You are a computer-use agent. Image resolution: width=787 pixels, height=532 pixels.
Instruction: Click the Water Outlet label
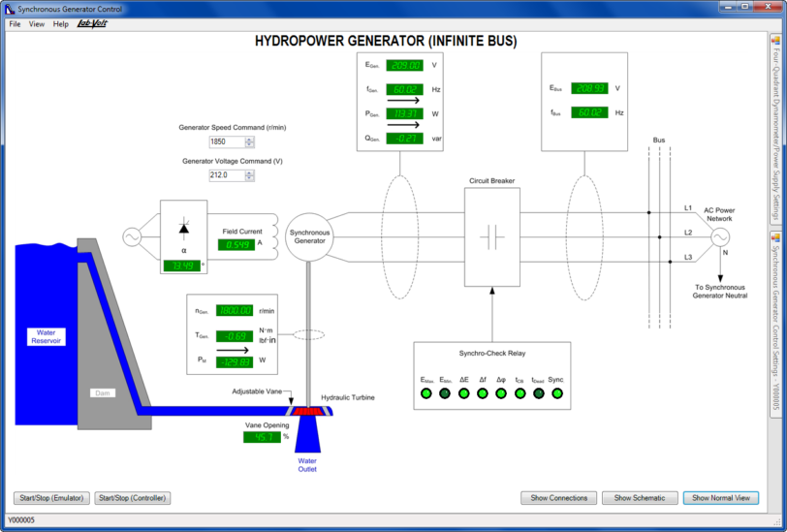(307, 465)
